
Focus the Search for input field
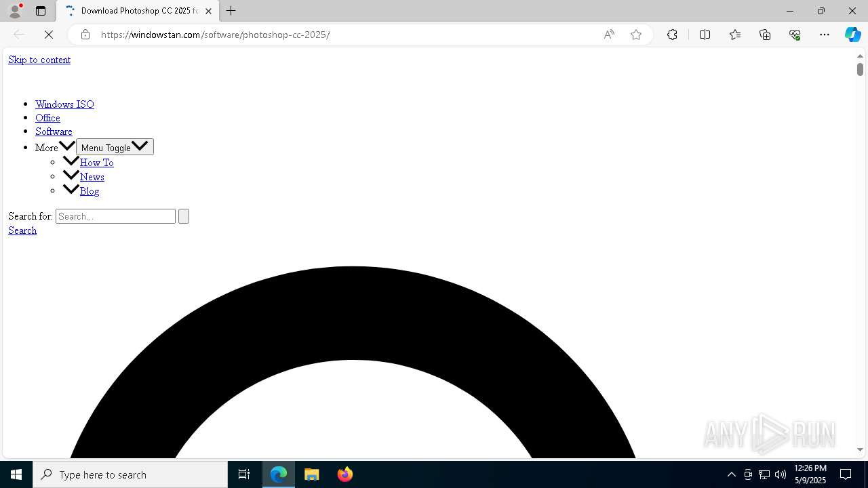point(115,216)
